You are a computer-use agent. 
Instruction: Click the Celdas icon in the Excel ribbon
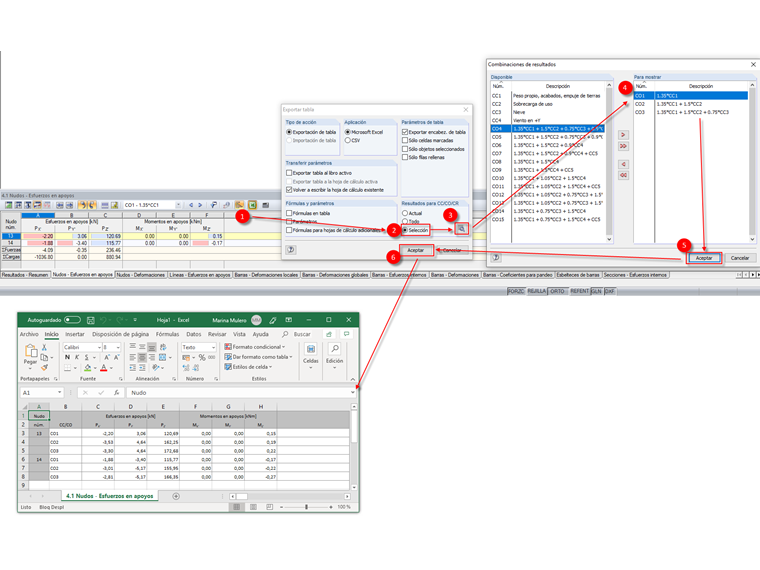(311, 349)
